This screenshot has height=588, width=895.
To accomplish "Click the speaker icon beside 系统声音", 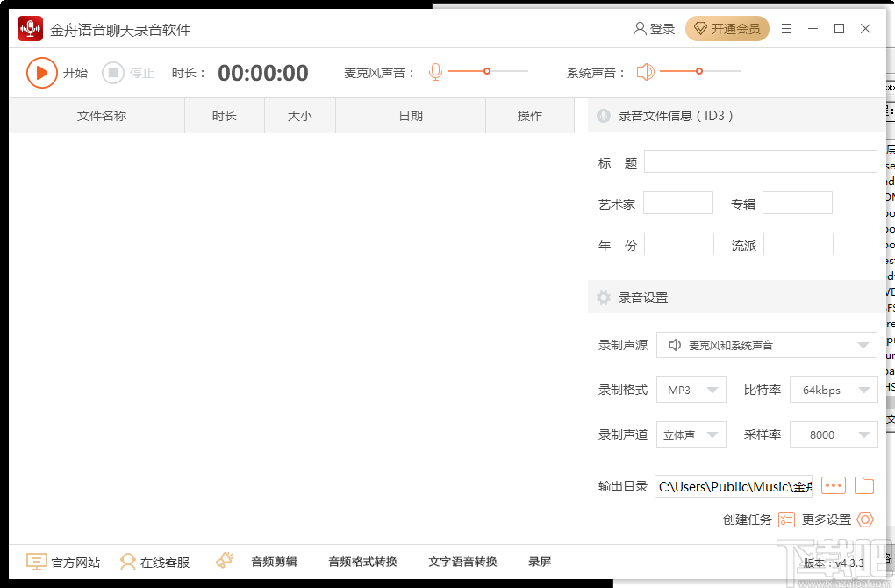I will (x=647, y=72).
